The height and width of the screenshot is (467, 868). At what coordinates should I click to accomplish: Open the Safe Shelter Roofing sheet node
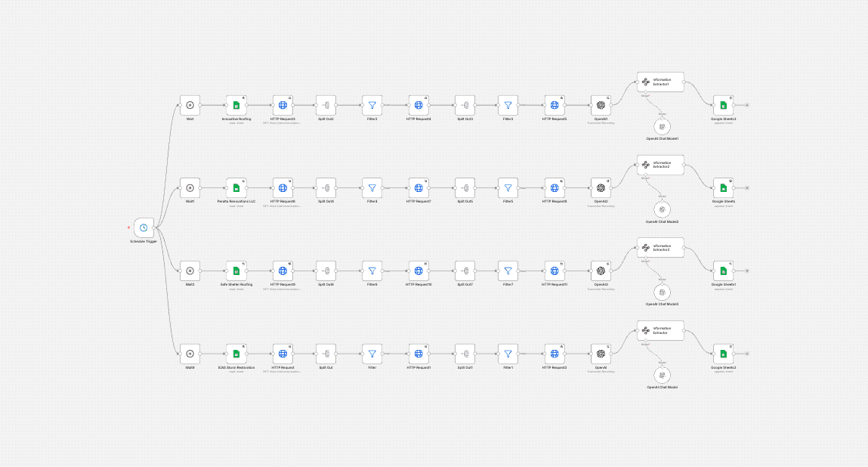click(236, 271)
